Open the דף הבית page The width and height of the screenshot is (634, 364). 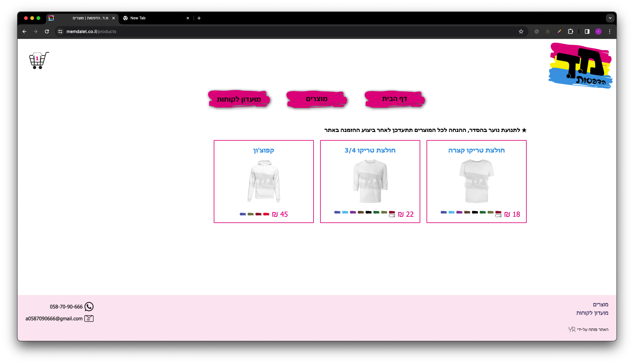click(x=395, y=99)
